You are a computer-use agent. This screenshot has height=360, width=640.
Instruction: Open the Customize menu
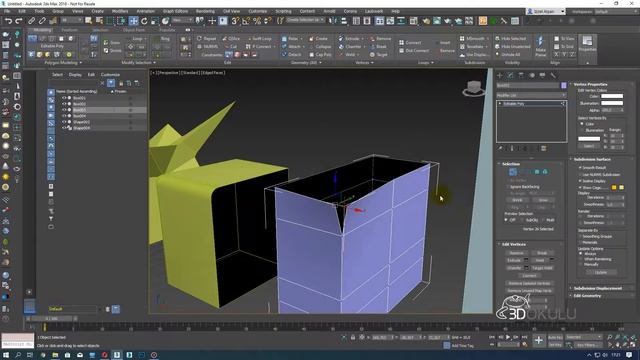pyautogui.click(x=258, y=11)
